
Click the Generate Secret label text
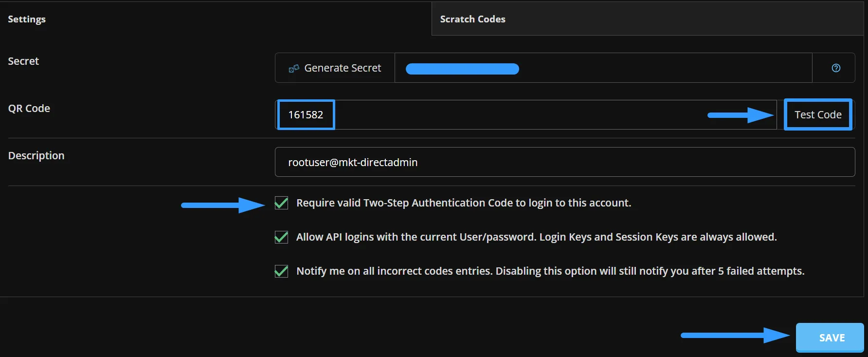(x=343, y=68)
